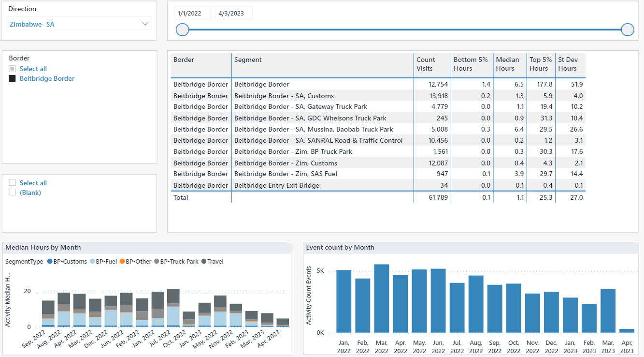
Task: Click the right date slider handle
Action: [627, 30]
